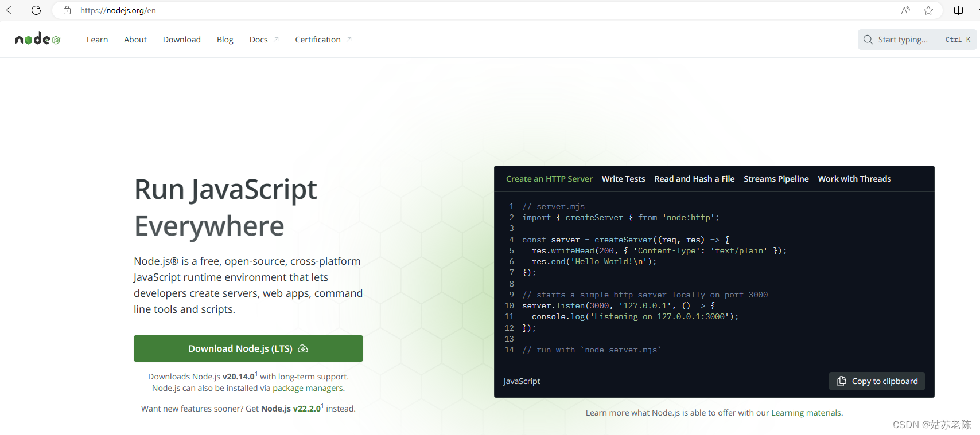Click Download Node.js (LTS) button
Screen dimensions: 980x435
[248, 348]
